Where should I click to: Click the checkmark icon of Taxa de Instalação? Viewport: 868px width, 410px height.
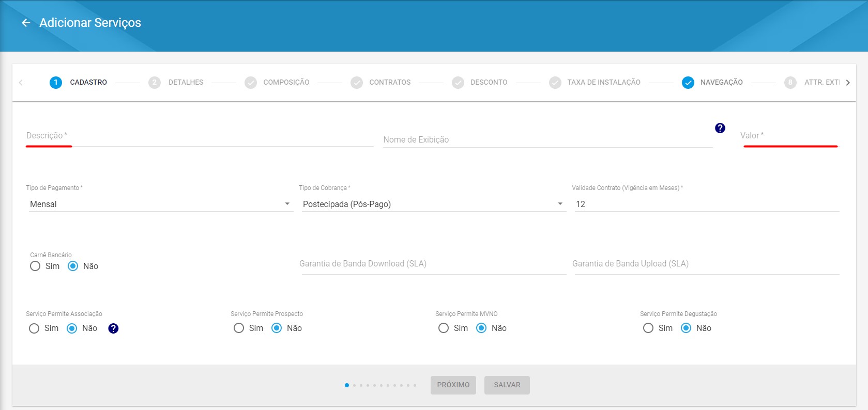[555, 83]
